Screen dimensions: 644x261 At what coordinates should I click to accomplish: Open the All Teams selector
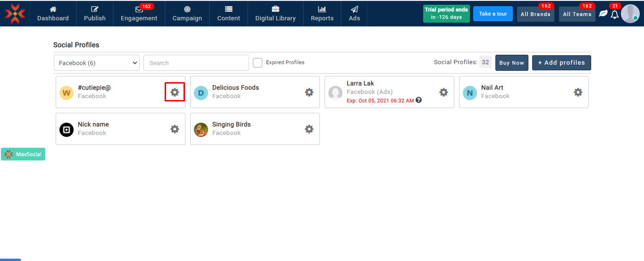[577, 14]
